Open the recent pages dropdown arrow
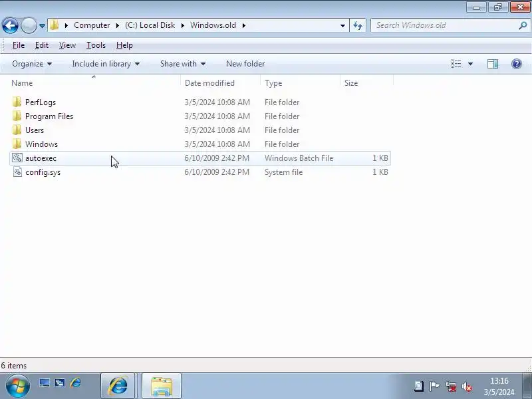Image resolution: width=532 pixels, height=399 pixels. pos(42,26)
